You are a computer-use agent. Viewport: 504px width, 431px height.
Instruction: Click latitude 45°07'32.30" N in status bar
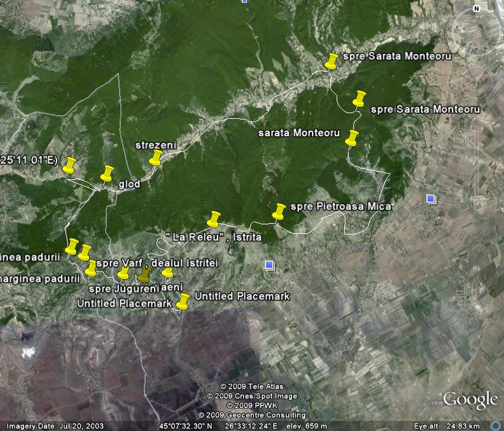tap(185, 426)
